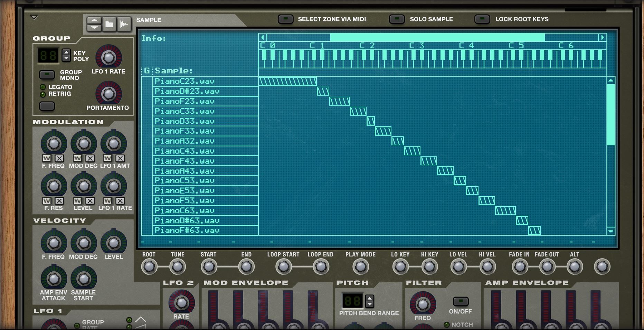Click the LFO 2 RATE knob
This screenshot has width=644, height=330.
[181, 303]
